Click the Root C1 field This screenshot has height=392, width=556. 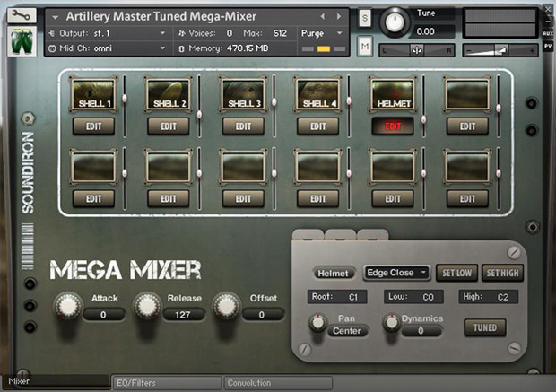point(337,297)
